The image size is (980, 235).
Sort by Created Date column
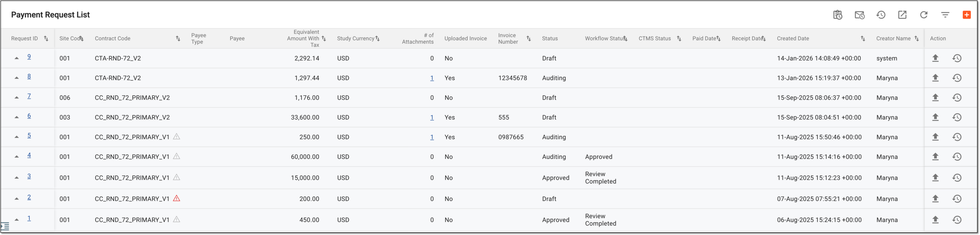pos(863,38)
